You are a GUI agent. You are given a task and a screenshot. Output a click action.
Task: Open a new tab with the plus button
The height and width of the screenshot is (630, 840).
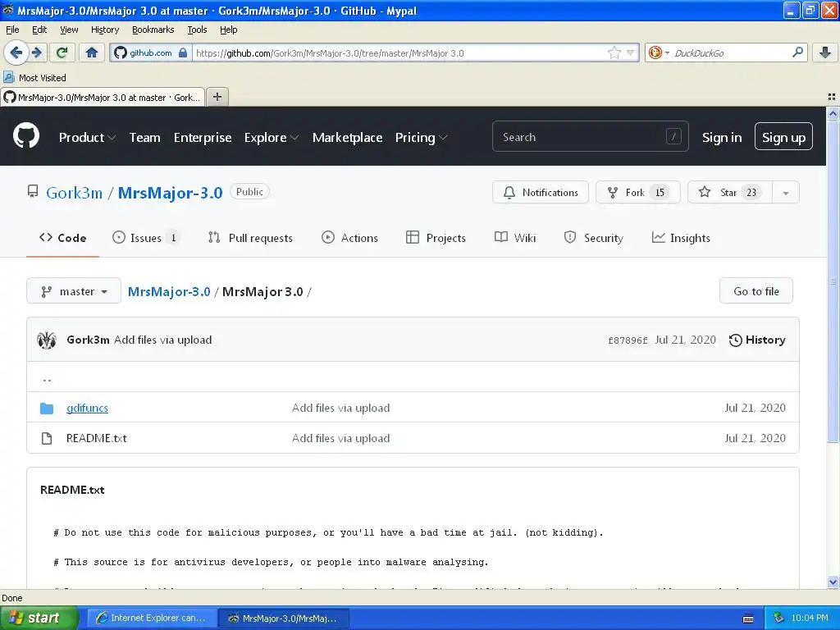217,97
